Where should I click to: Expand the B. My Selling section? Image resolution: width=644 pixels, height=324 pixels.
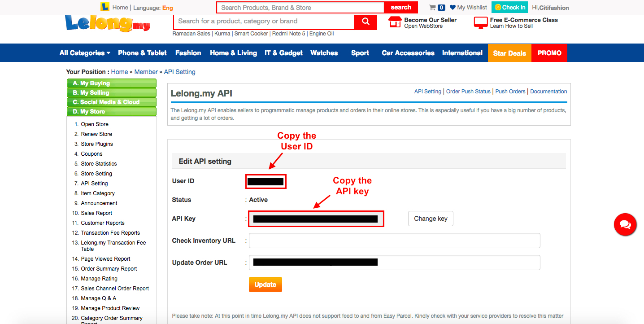(111, 93)
